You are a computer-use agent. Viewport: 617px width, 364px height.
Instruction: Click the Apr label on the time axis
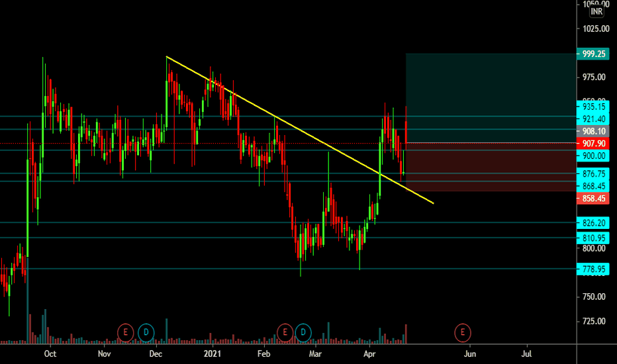(x=369, y=354)
